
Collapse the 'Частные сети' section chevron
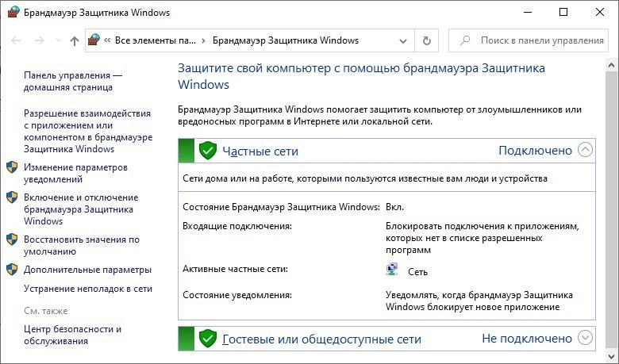585,150
